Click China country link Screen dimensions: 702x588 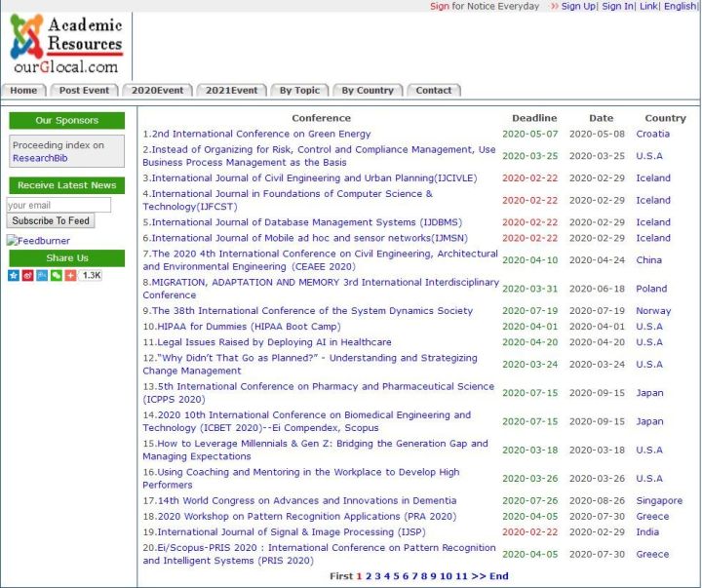click(648, 259)
